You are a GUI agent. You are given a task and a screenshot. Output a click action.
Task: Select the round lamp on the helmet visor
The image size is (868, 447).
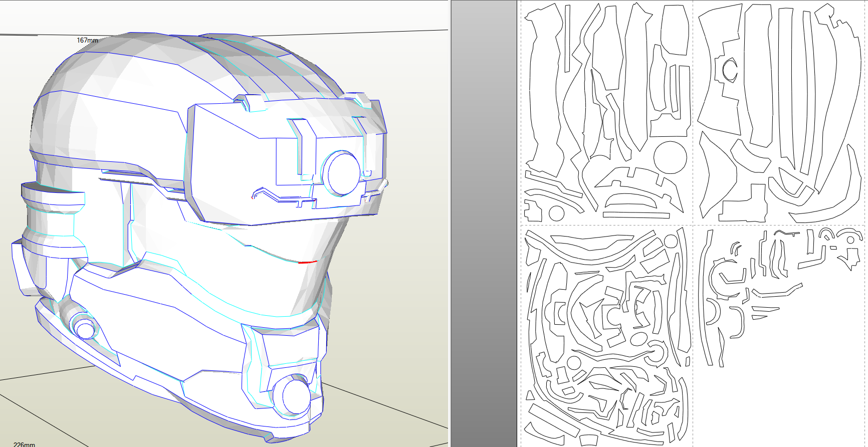pyautogui.click(x=341, y=173)
